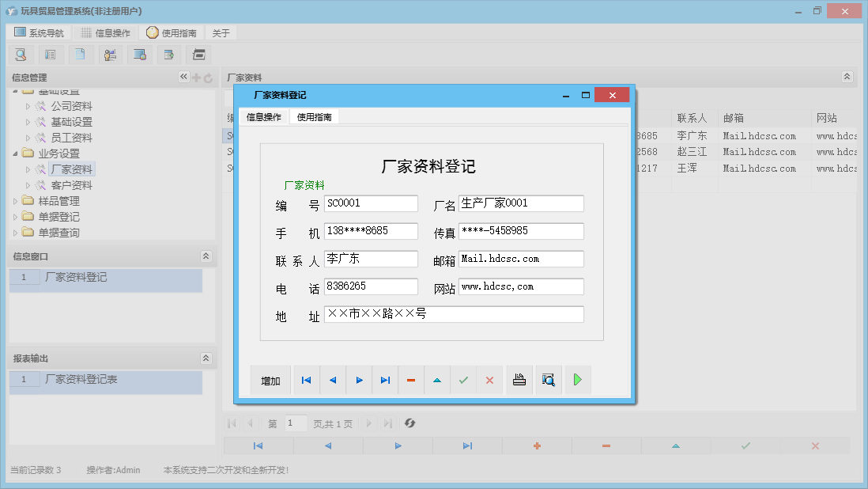This screenshot has width=868, height=489.
Task: Click the green run arrow in the dialog
Action: (577, 380)
